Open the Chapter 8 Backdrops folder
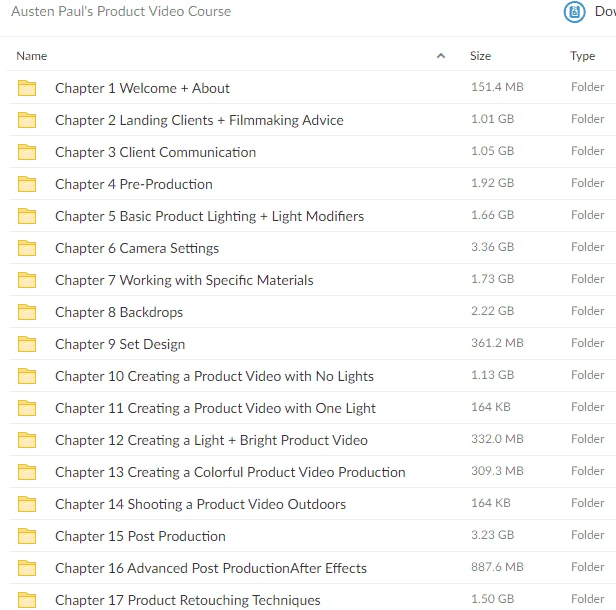Viewport: 616px width, 610px height. 119,312
